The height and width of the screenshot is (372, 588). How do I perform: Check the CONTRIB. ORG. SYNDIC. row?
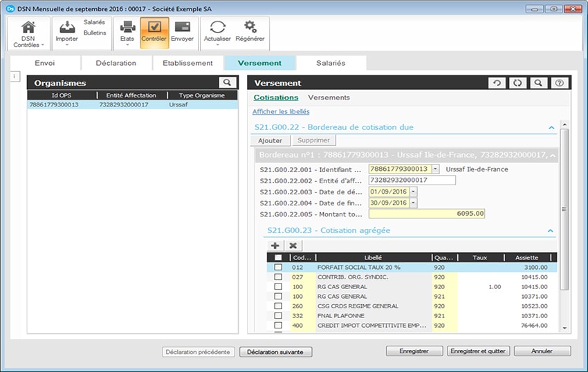[278, 277]
